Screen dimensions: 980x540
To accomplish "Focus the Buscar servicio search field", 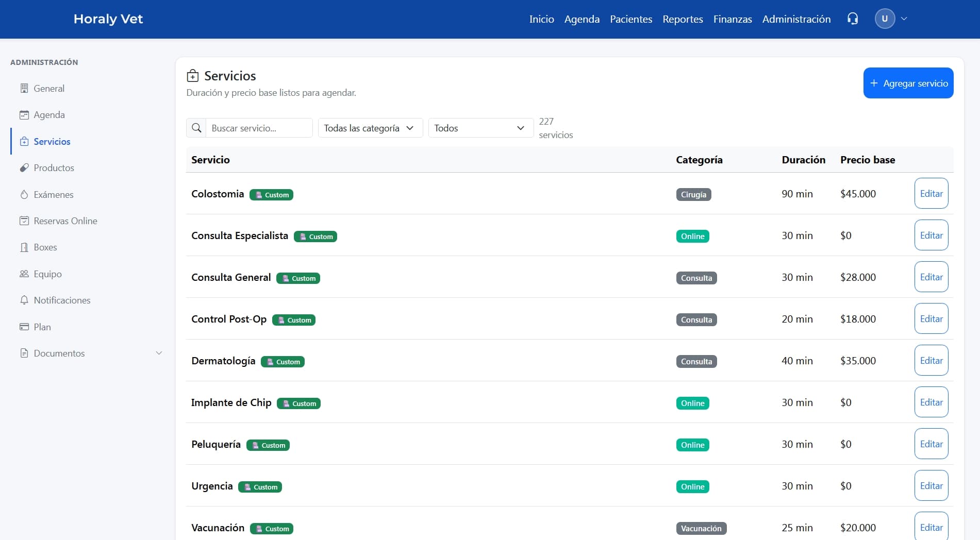I will [x=259, y=128].
